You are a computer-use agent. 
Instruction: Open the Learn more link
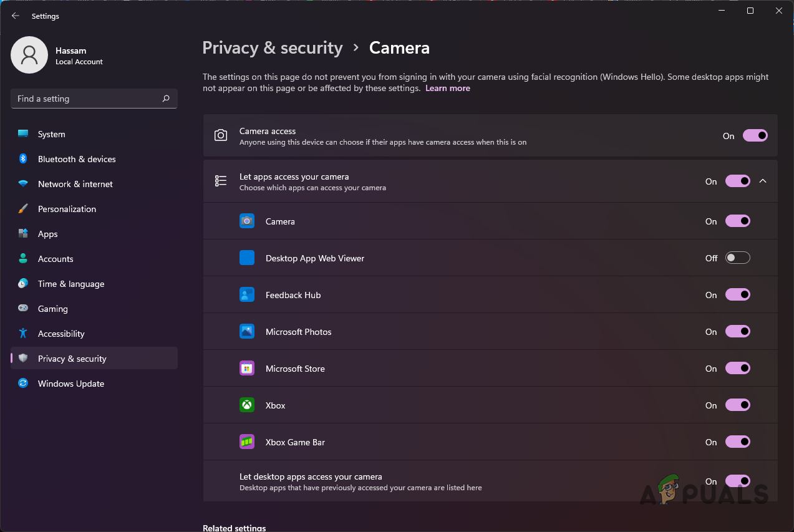[447, 88]
